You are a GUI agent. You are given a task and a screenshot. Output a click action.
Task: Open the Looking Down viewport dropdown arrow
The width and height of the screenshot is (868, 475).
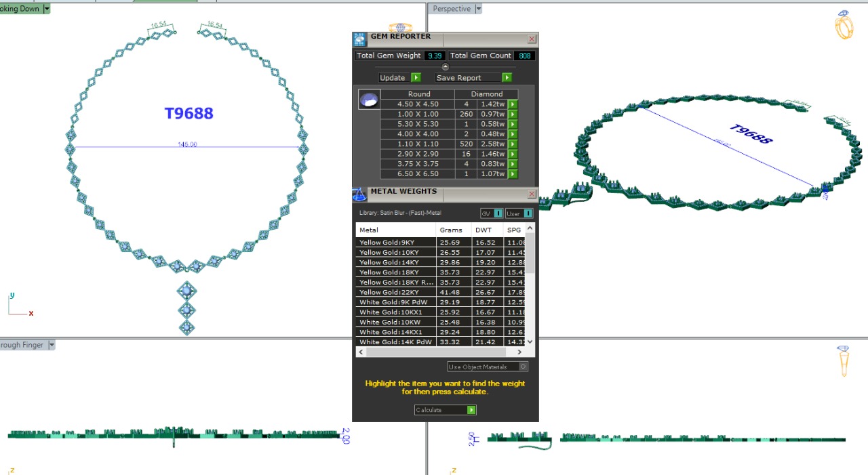(x=46, y=9)
